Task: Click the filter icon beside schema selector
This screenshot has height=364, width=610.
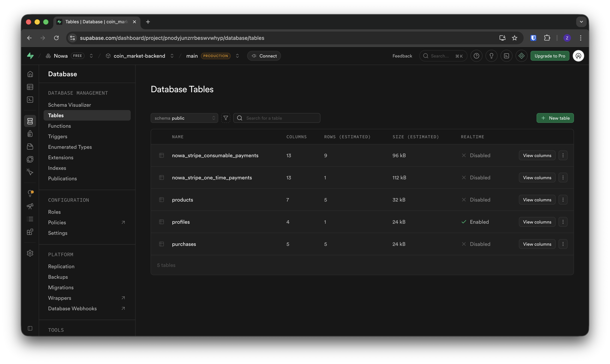Action: click(x=226, y=118)
